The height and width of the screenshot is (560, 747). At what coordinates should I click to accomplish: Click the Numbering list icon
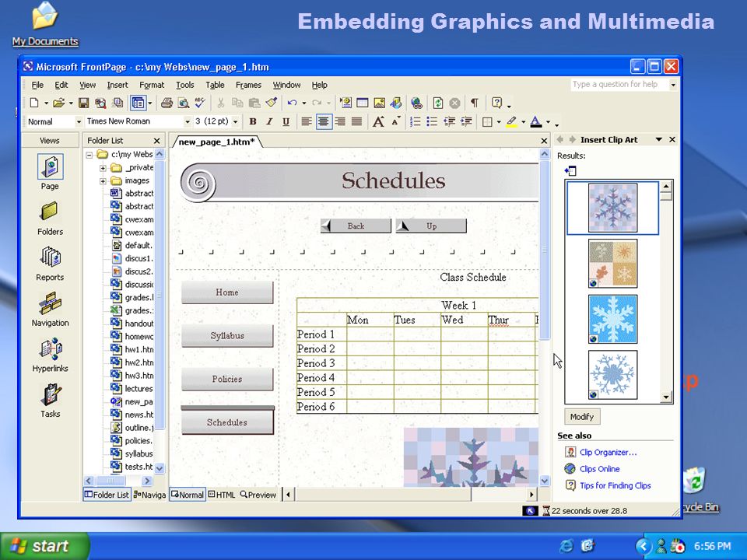click(415, 122)
